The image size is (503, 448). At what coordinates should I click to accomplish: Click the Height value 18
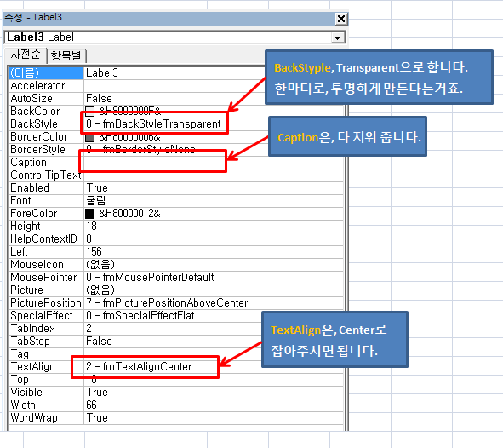pyautogui.click(x=91, y=227)
